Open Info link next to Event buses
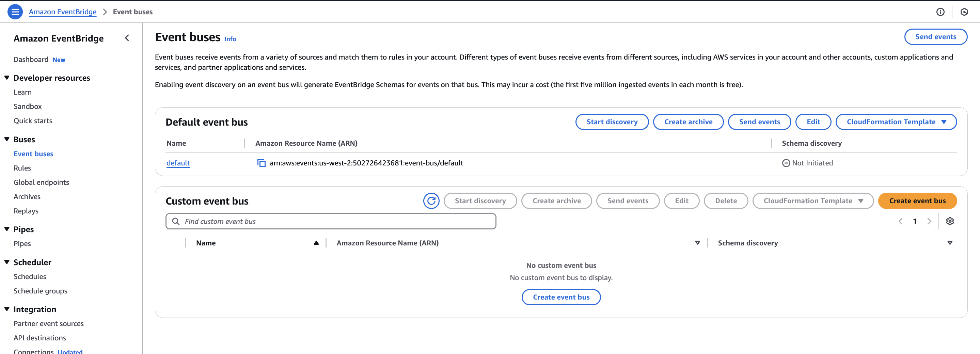980x354 pixels. click(230, 39)
